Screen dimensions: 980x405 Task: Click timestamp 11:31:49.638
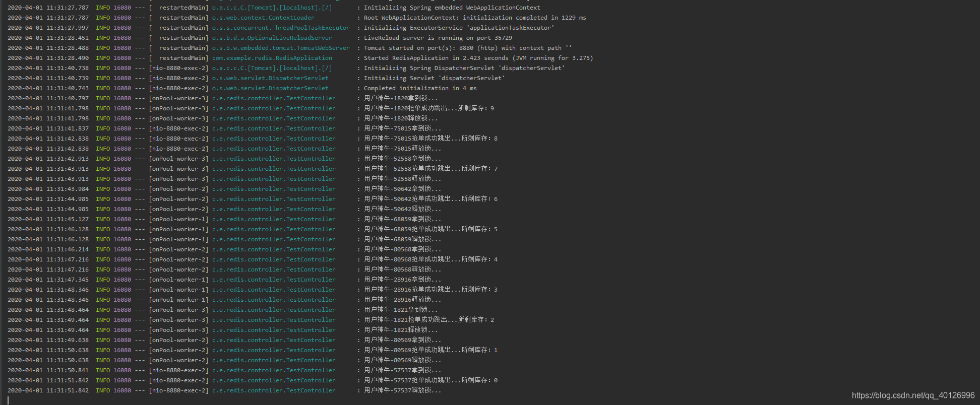(x=68, y=340)
